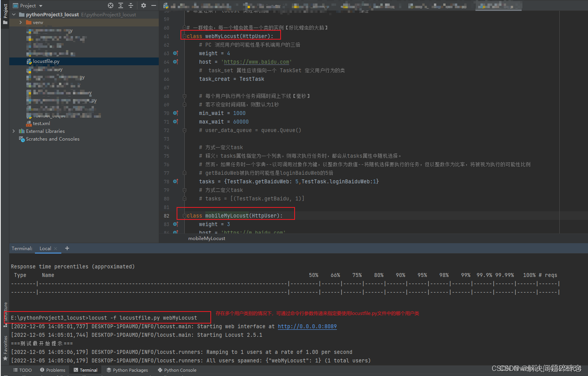Click the Select Opened File crosshair icon

tap(111, 5)
